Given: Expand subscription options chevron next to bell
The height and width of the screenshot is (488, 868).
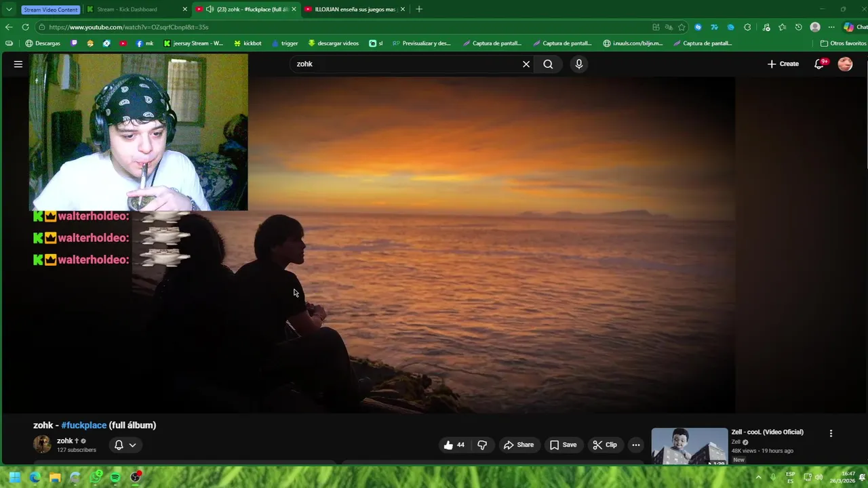Looking at the screenshot, I should (x=132, y=445).
